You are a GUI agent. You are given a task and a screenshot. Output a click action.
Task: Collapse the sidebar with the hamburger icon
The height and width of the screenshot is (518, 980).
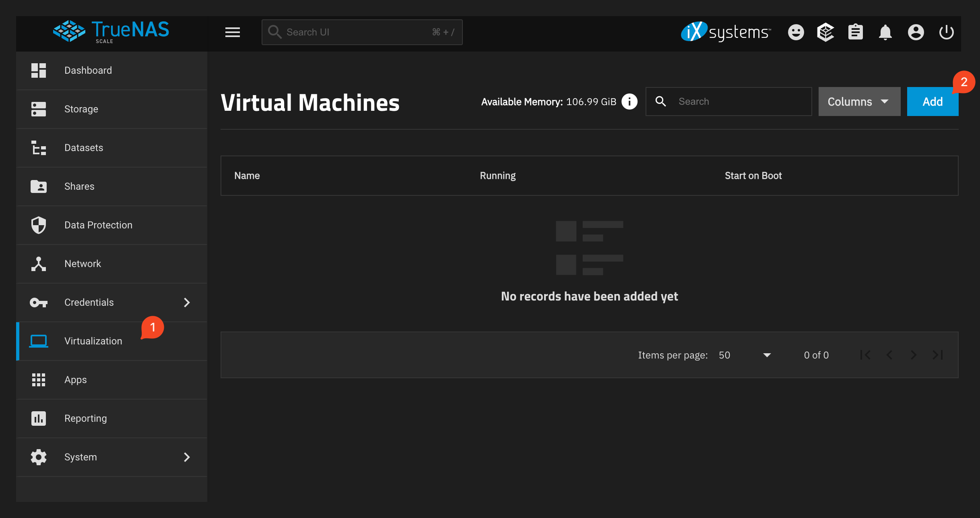tap(232, 32)
